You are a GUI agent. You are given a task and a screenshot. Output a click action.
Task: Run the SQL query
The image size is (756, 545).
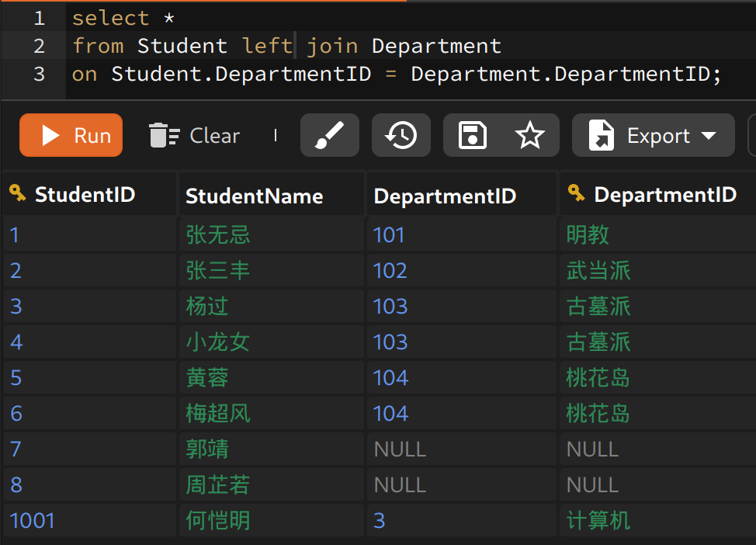pyautogui.click(x=71, y=136)
